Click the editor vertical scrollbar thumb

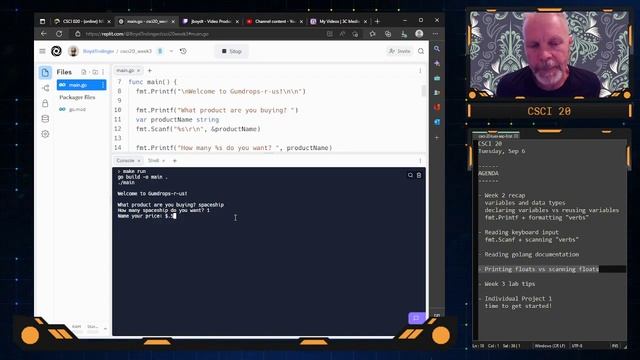(x=423, y=91)
